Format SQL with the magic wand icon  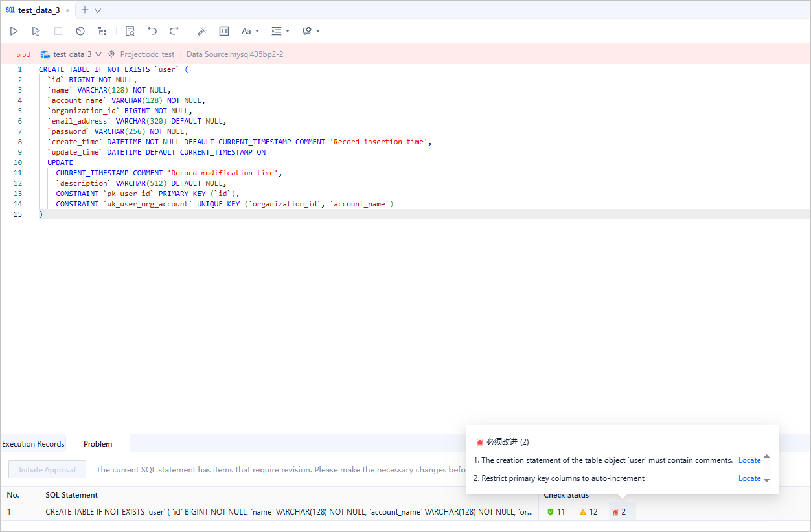(x=202, y=31)
